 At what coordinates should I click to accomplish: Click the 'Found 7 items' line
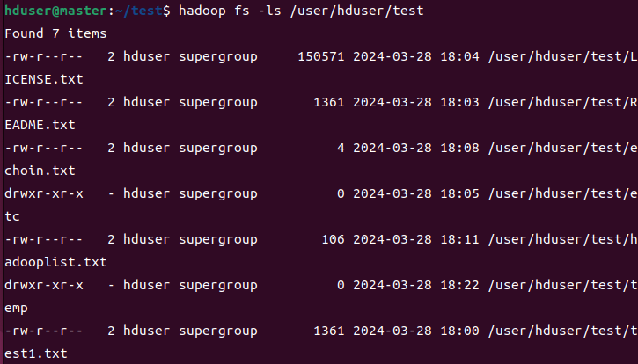(x=55, y=33)
